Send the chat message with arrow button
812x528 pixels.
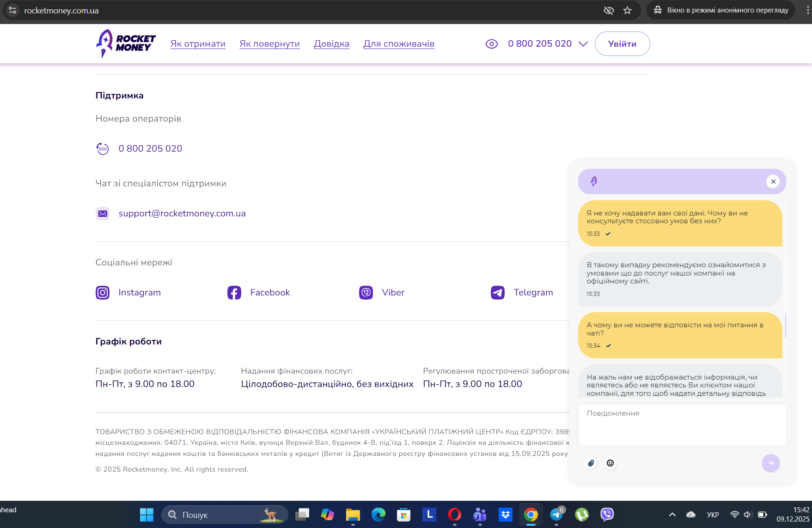point(771,463)
